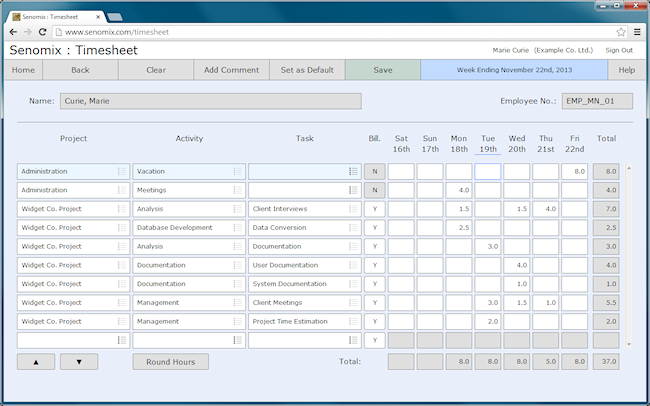Open project list icon in Vacation row
This screenshot has width=650, height=406.
pyautogui.click(x=122, y=171)
